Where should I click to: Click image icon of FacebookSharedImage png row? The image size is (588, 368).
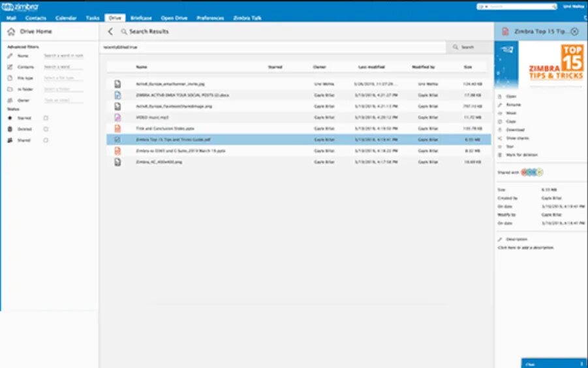117,106
